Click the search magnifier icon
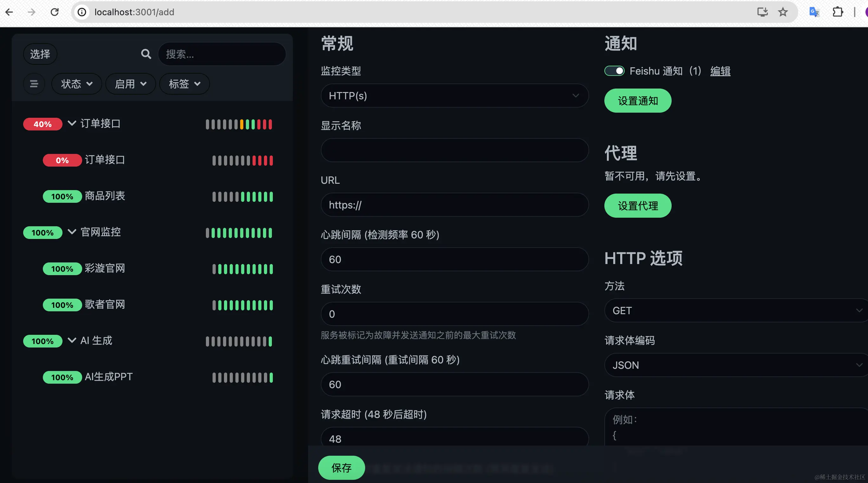 [146, 54]
